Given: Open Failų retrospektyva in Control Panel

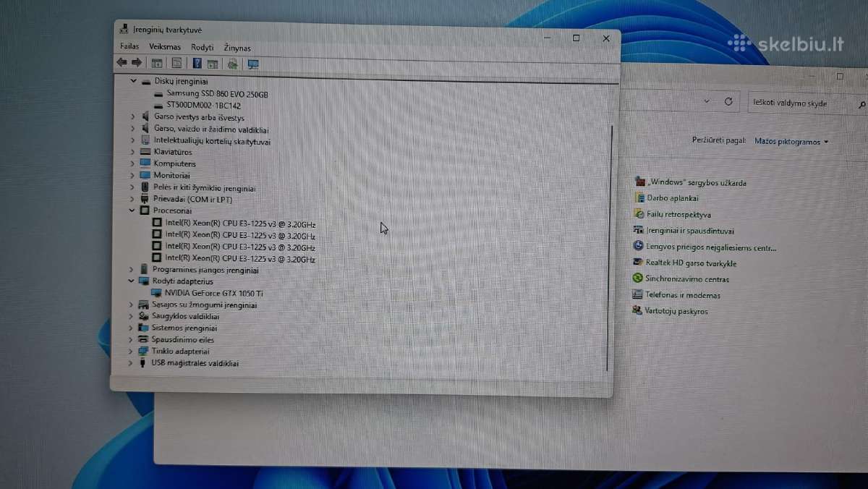Looking at the screenshot, I should 678,215.
